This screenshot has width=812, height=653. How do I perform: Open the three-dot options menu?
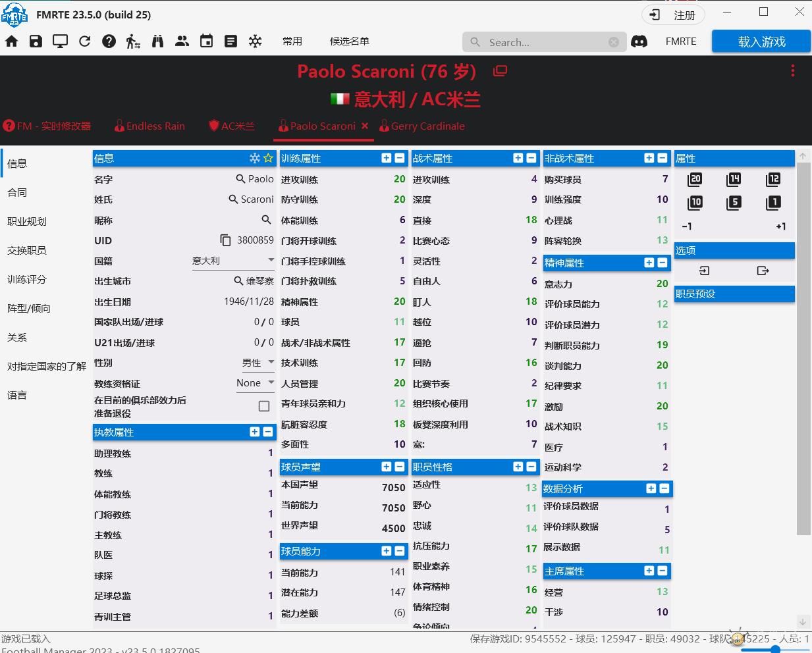792,70
